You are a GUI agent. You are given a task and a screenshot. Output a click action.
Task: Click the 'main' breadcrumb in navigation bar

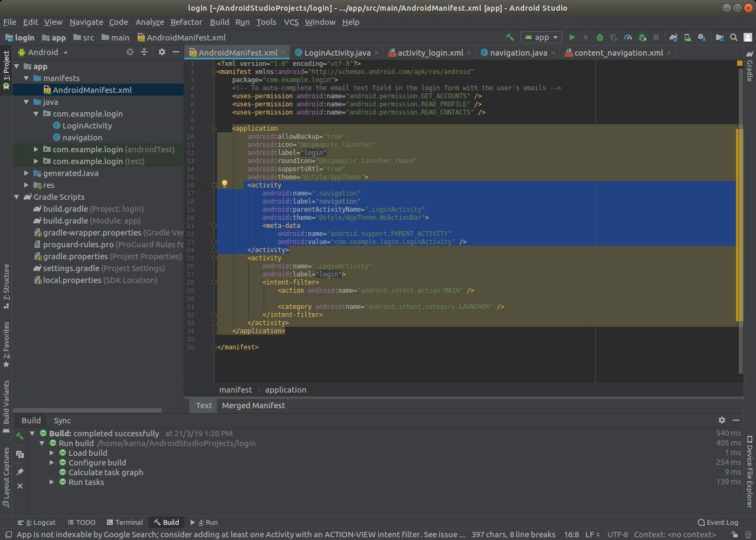click(116, 38)
